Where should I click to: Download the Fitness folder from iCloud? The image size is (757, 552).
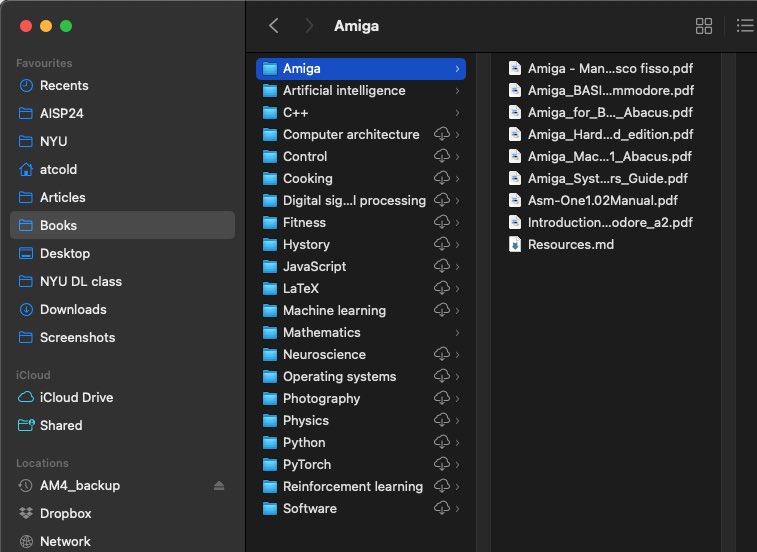click(x=442, y=222)
